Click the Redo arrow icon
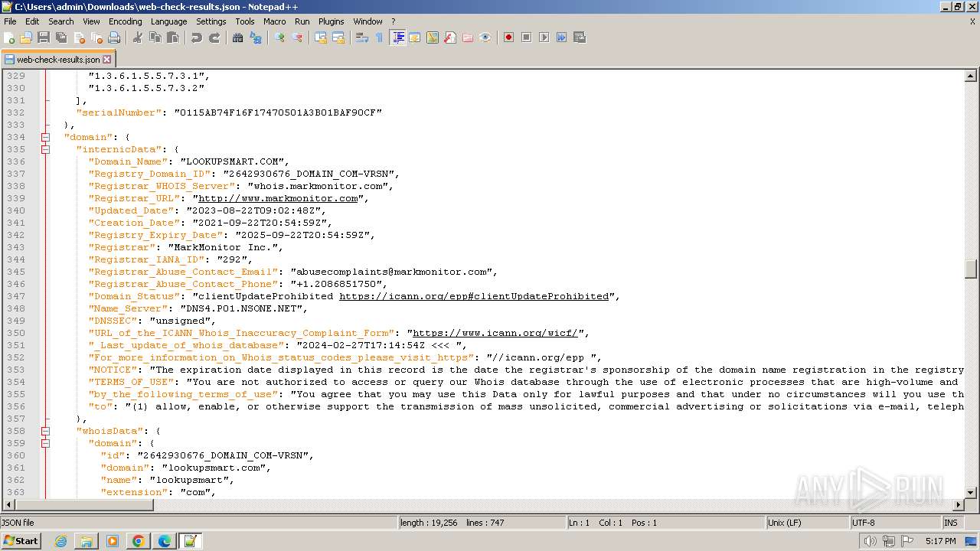980x551 pixels. 214,37
